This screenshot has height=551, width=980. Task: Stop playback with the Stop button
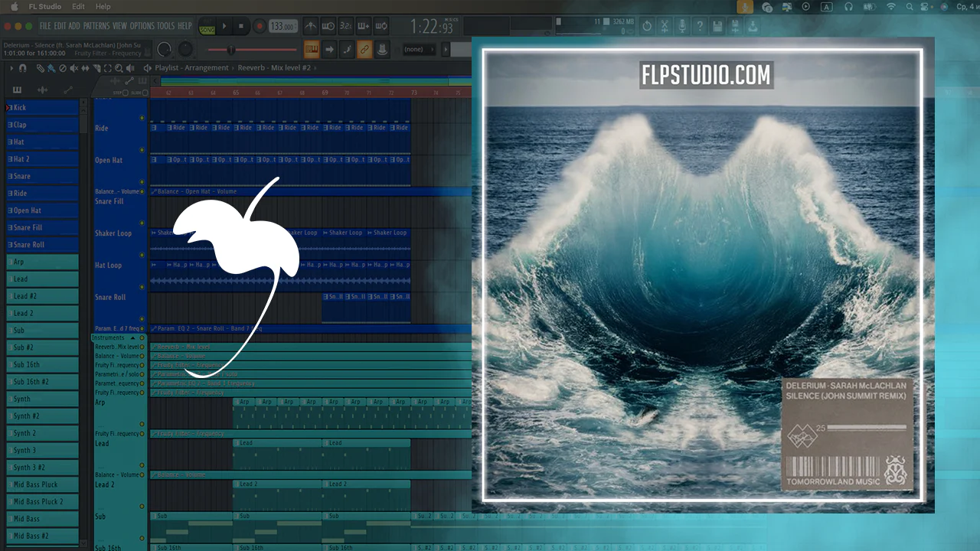(x=241, y=26)
